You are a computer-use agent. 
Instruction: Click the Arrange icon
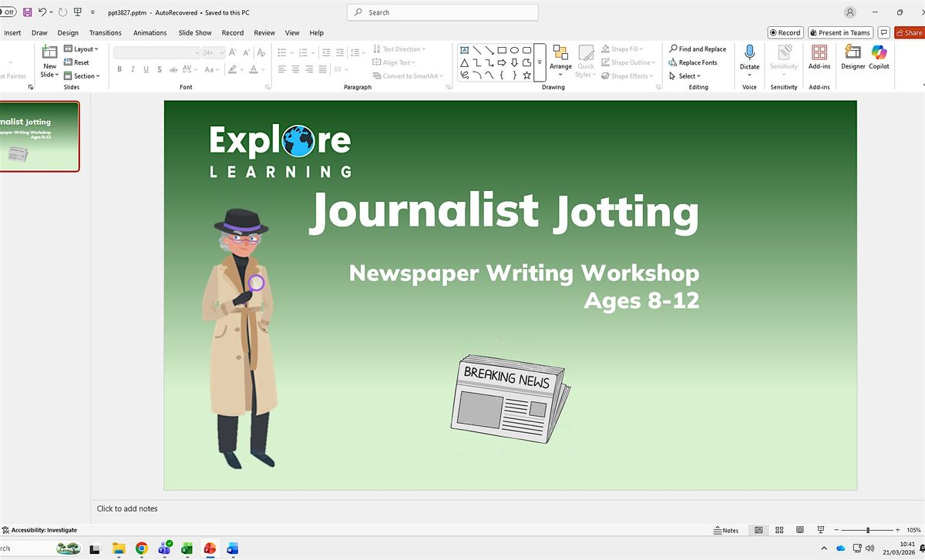(560, 53)
